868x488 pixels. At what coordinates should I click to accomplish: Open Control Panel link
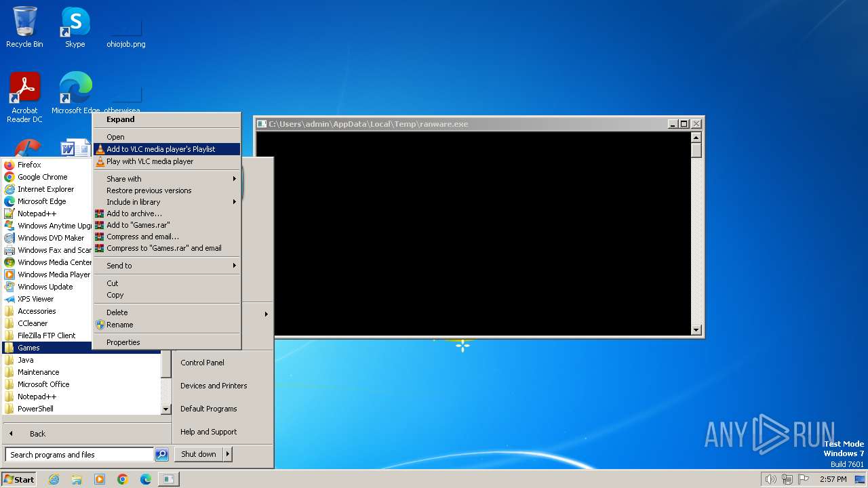click(202, 363)
